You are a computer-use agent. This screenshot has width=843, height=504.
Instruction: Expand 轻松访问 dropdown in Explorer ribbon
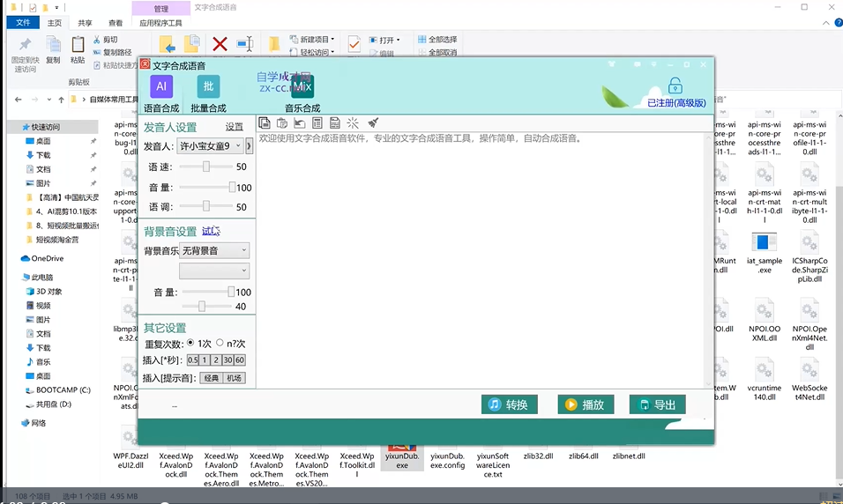pos(312,52)
